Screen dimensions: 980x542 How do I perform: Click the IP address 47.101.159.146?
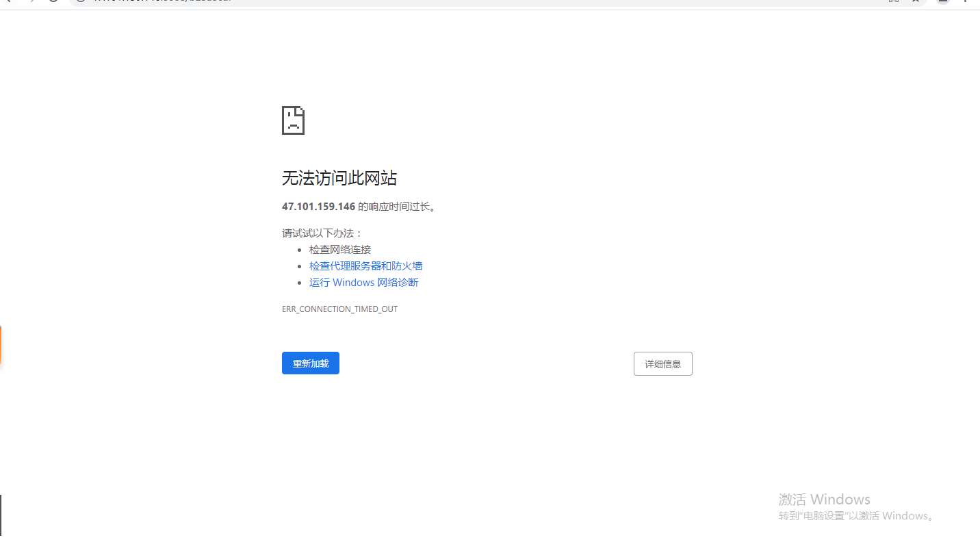point(318,206)
